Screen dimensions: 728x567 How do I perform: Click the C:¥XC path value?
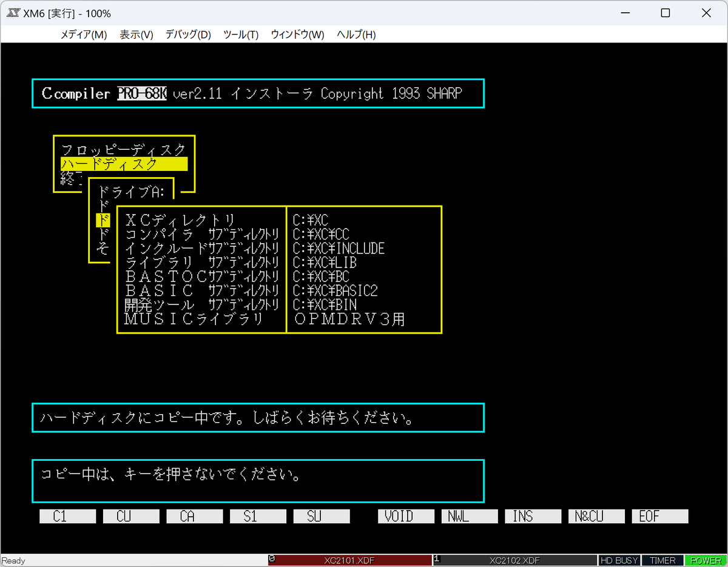(x=311, y=220)
